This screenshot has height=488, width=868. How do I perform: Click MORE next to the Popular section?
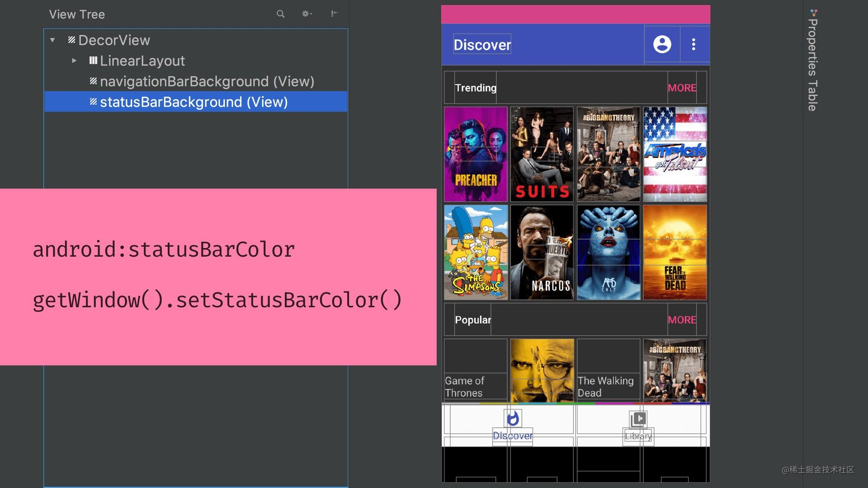pos(682,320)
